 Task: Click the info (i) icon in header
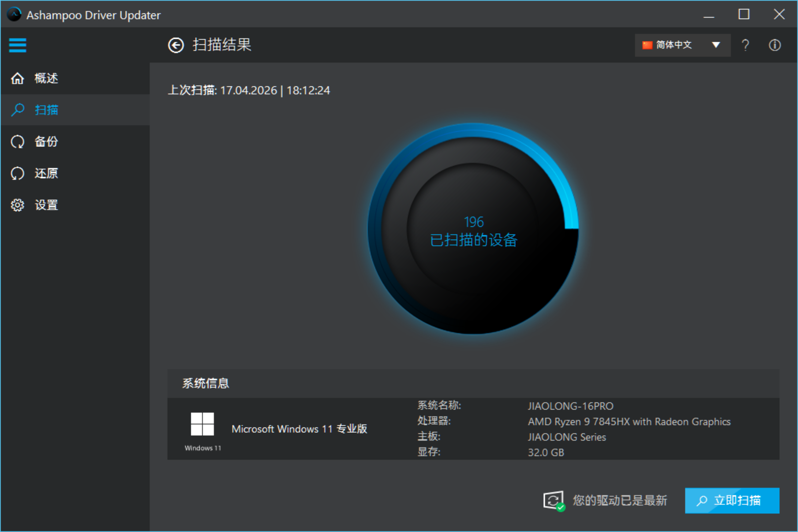(774, 45)
